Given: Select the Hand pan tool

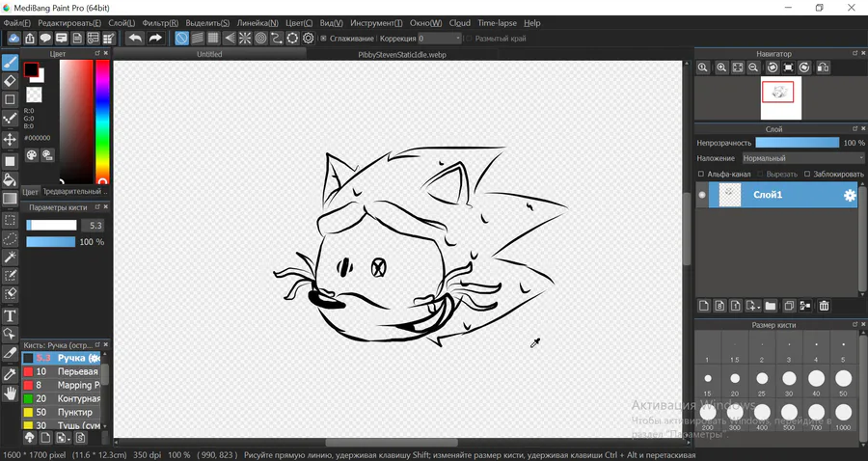Looking at the screenshot, I should 10,393.
